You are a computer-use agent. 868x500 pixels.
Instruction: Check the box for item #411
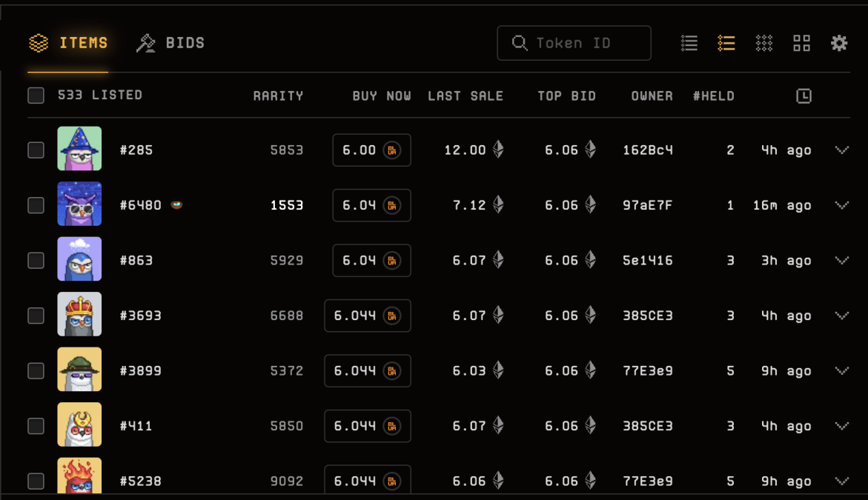36,426
